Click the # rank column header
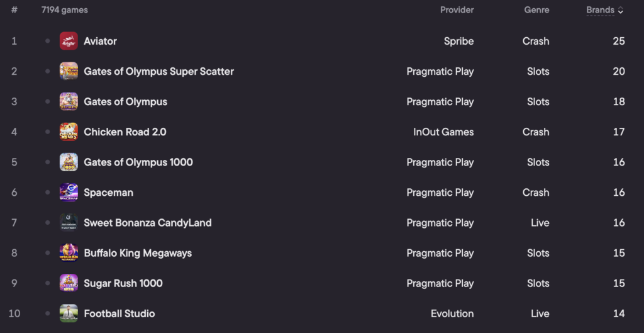This screenshot has height=333, width=644. coord(14,10)
